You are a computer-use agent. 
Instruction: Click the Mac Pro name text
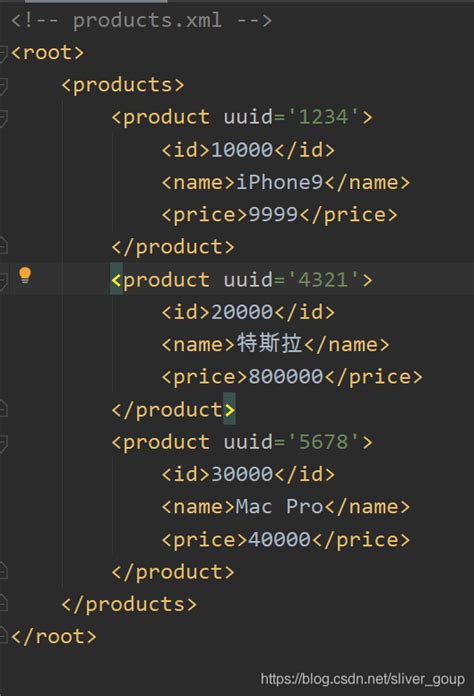click(279, 507)
